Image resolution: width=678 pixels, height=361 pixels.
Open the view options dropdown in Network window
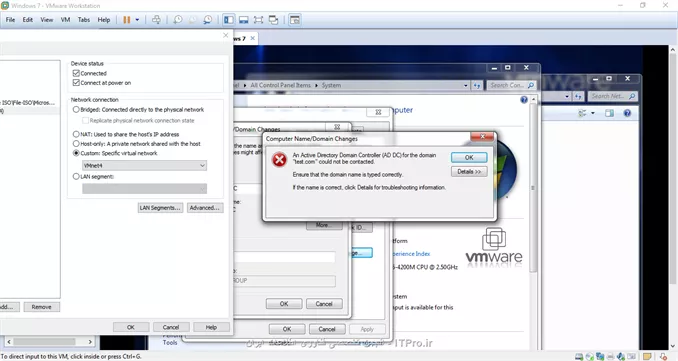tap(593, 113)
